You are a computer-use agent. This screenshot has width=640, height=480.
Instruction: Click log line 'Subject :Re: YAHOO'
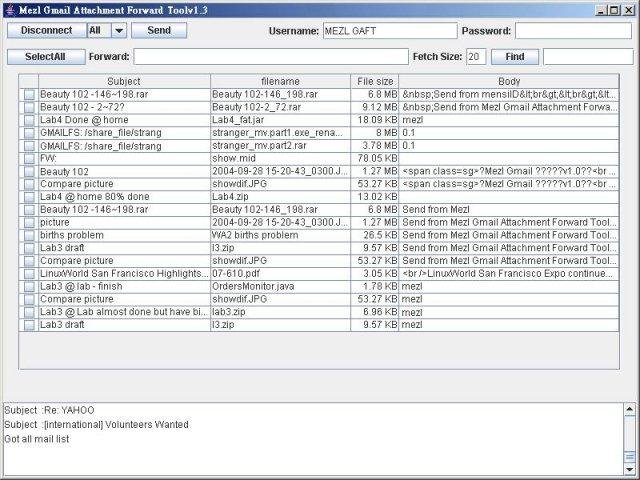[49, 410]
